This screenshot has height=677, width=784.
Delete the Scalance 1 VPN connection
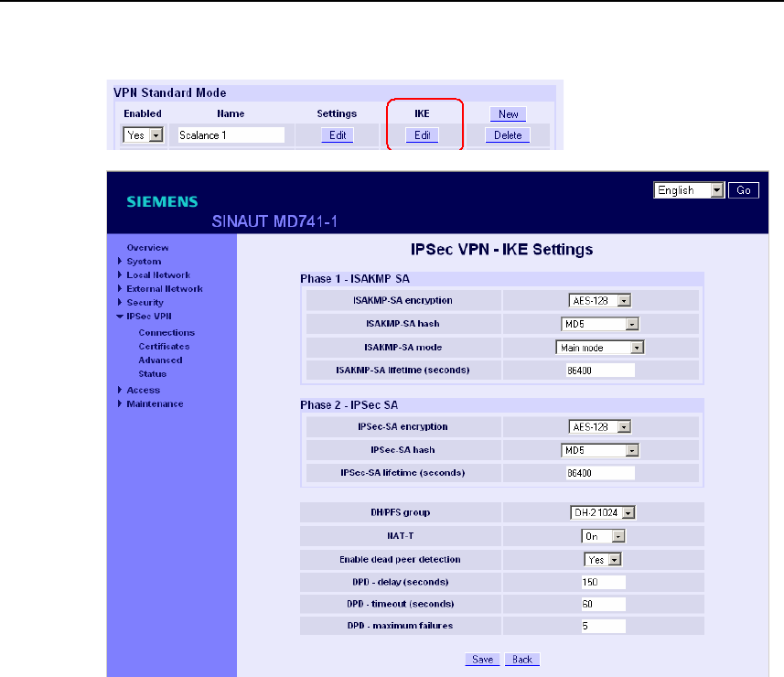click(x=508, y=135)
